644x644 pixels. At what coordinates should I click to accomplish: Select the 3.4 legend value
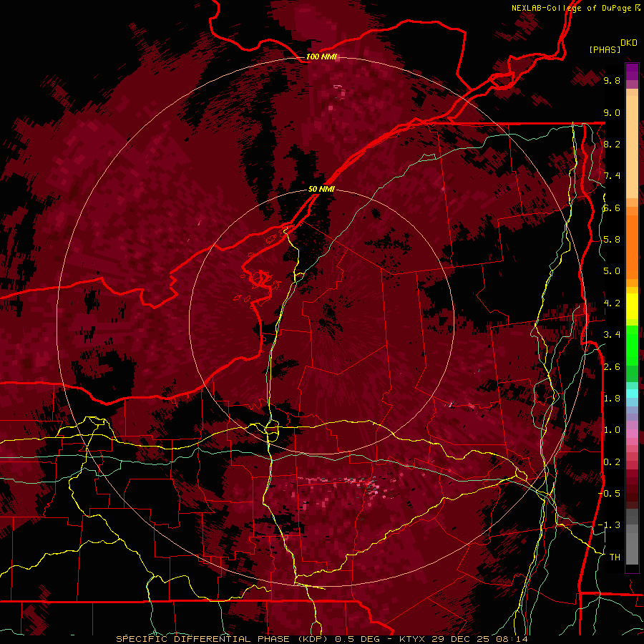[612, 335]
